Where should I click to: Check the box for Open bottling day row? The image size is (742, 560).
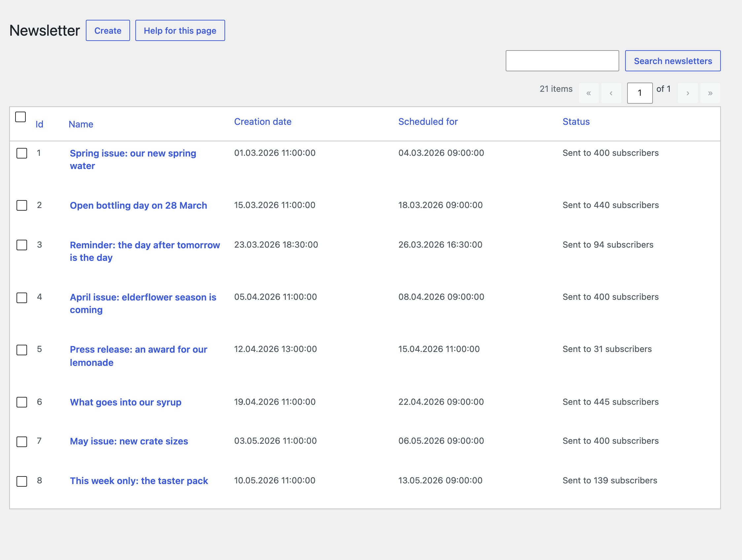[x=22, y=205]
